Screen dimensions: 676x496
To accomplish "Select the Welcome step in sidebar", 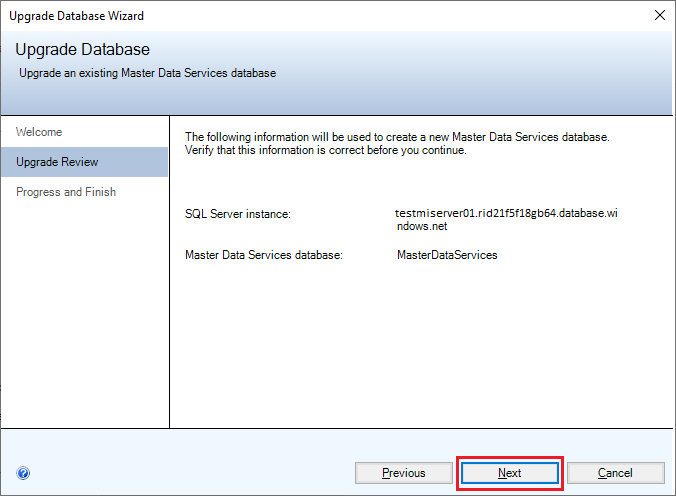I will point(39,132).
